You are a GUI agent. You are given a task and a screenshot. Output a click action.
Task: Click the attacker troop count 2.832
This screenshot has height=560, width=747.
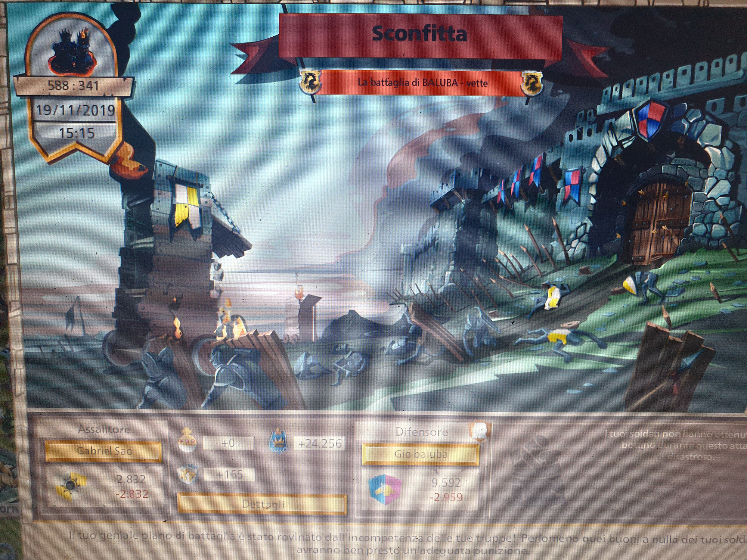[131, 479]
